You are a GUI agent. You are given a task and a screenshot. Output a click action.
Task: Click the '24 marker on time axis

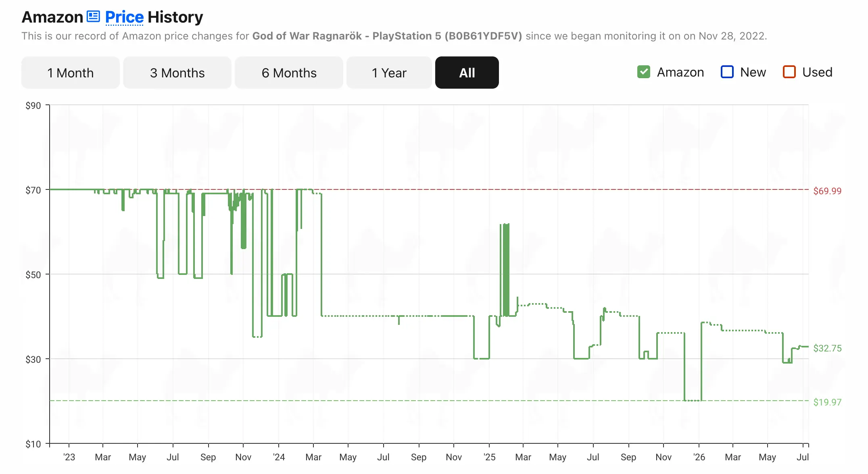[279, 457]
